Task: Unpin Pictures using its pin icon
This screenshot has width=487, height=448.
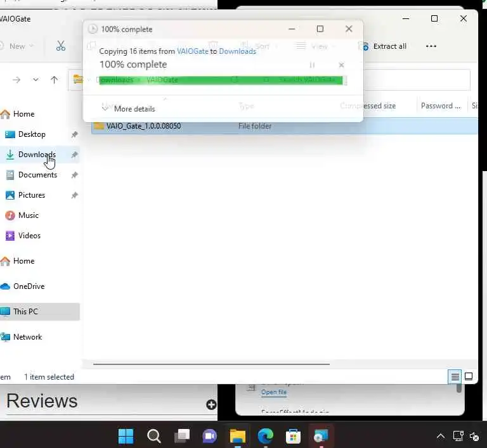Action: 75,195
